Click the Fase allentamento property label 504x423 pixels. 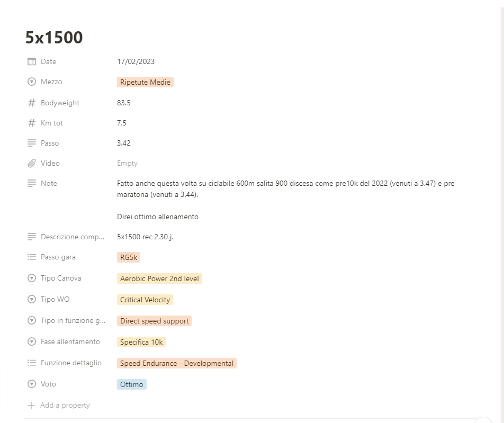(x=70, y=341)
